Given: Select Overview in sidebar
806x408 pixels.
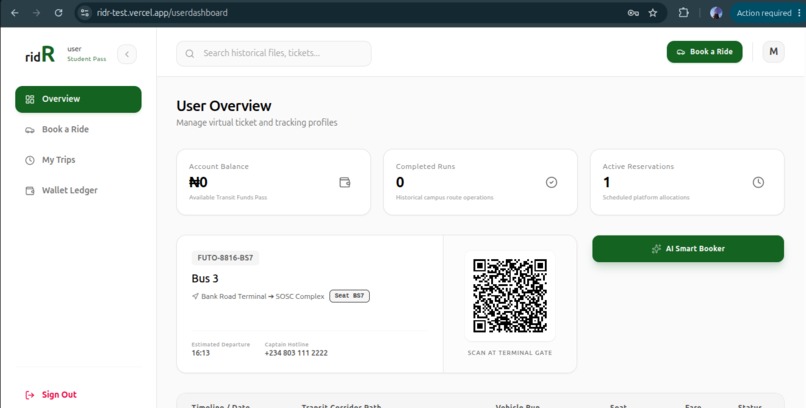Looking at the screenshot, I should coord(78,99).
